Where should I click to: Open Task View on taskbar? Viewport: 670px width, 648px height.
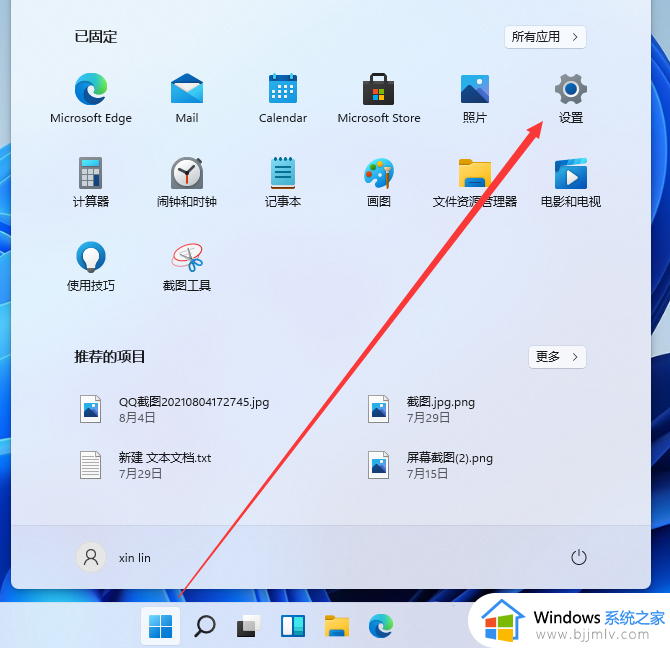click(249, 626)
